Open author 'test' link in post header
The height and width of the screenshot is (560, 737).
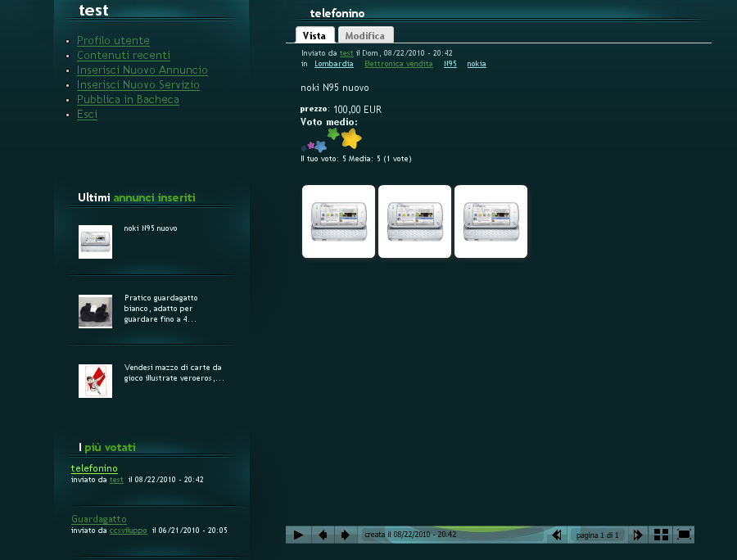coord(346,53)
